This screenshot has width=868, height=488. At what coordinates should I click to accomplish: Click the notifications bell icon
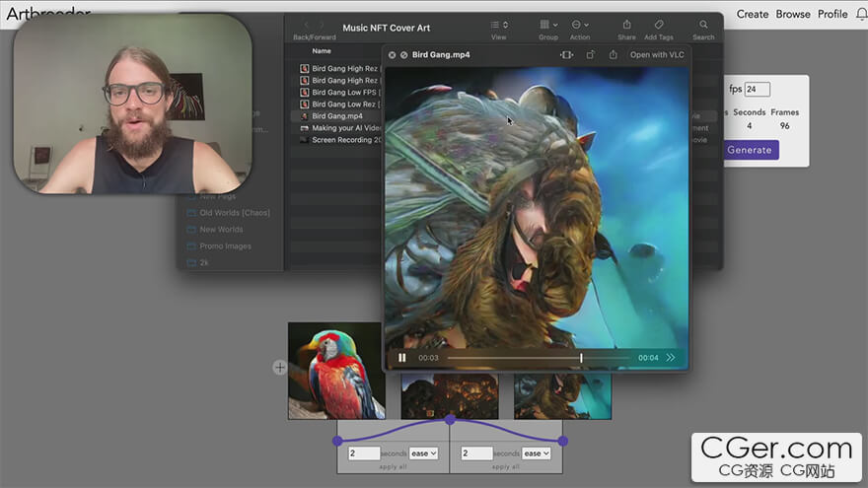[861, 14]
